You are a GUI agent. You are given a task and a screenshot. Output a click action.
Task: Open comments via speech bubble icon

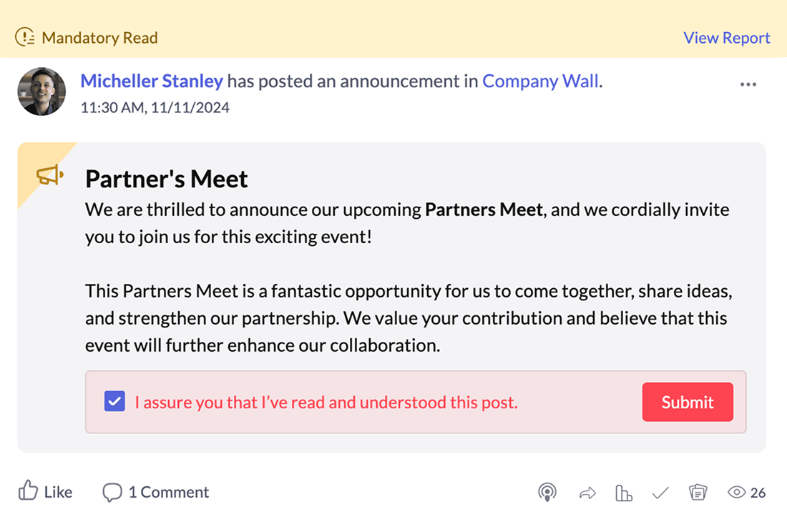click(x=112, y=492)
